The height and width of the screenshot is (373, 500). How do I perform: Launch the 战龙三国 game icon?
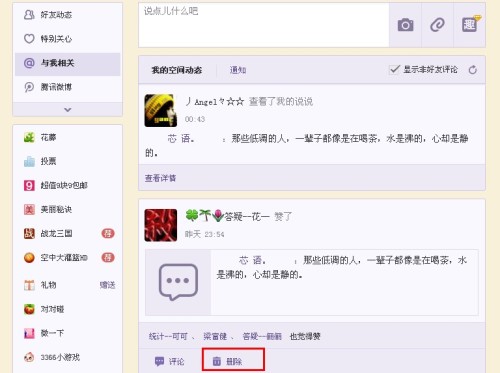29,233
